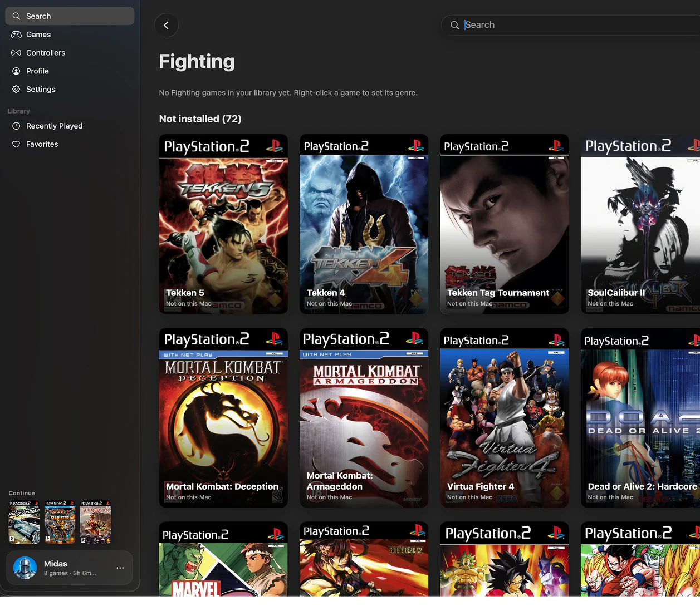Open the SoulCalibur II game cover
Screen dimensions: 700x606
[640, 224]
